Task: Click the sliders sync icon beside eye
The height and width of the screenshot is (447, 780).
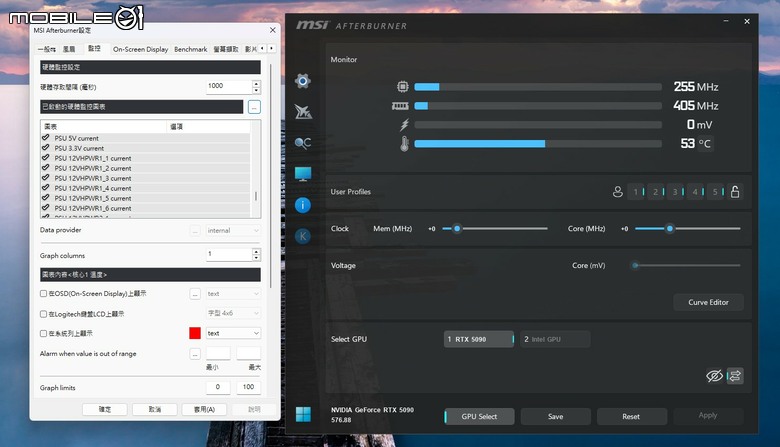Action: 735,376
